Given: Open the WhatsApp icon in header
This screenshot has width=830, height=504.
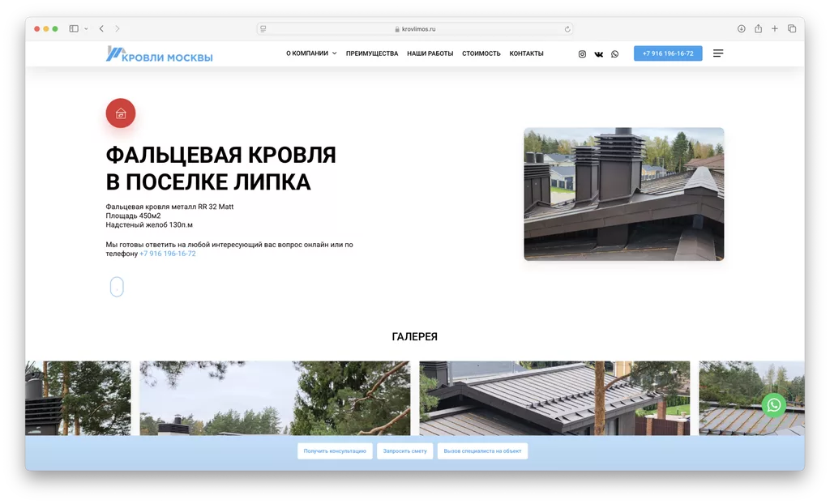Looking at the screenshot, I should point(614,54).
